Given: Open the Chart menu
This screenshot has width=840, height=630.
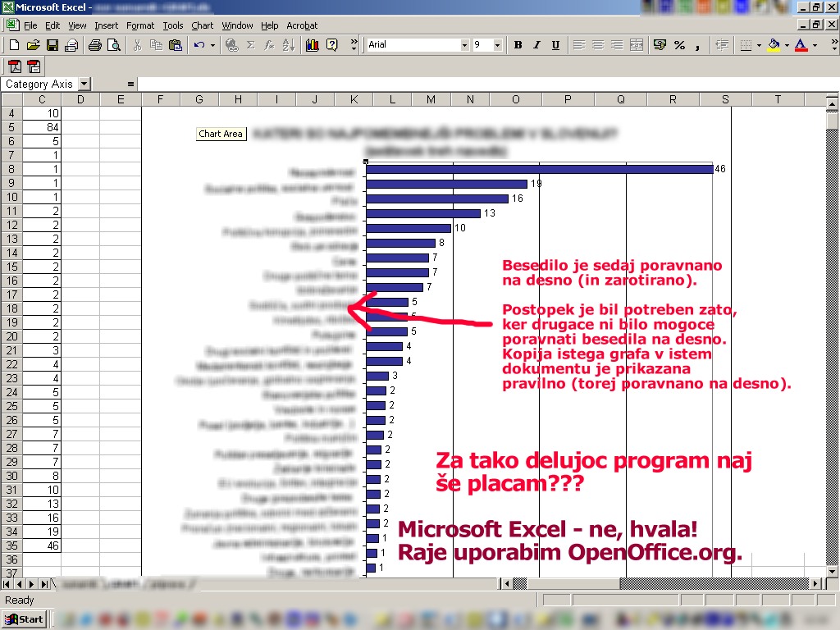Looking at the screenshot, I should tap(202, 25).
